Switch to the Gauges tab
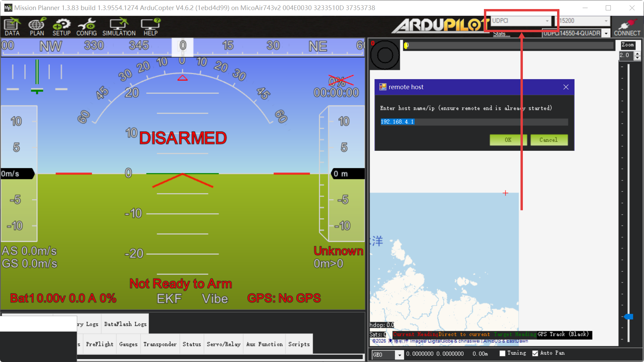This screenshot has width=644, height=362. click(x=128, y=344)
